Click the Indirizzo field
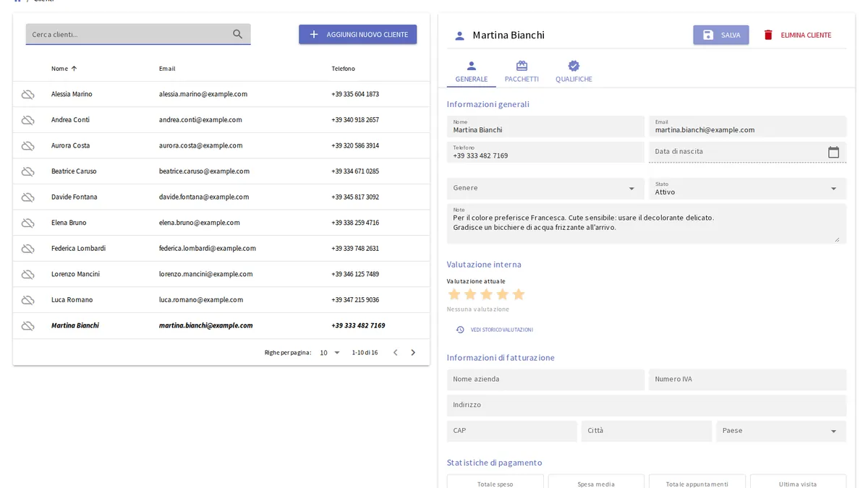868x488 pixels. (x=647, y=405)
